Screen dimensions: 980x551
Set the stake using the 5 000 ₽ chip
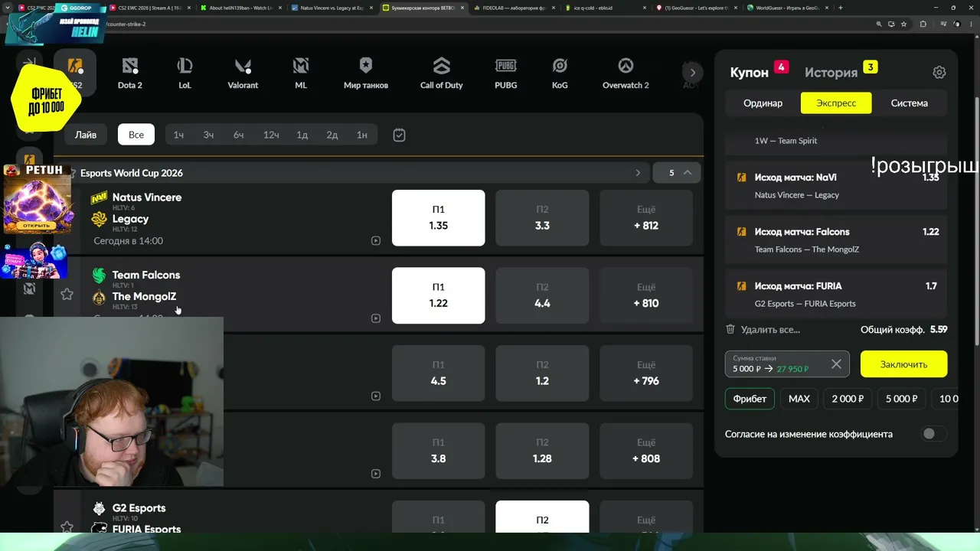pos(901,399)
